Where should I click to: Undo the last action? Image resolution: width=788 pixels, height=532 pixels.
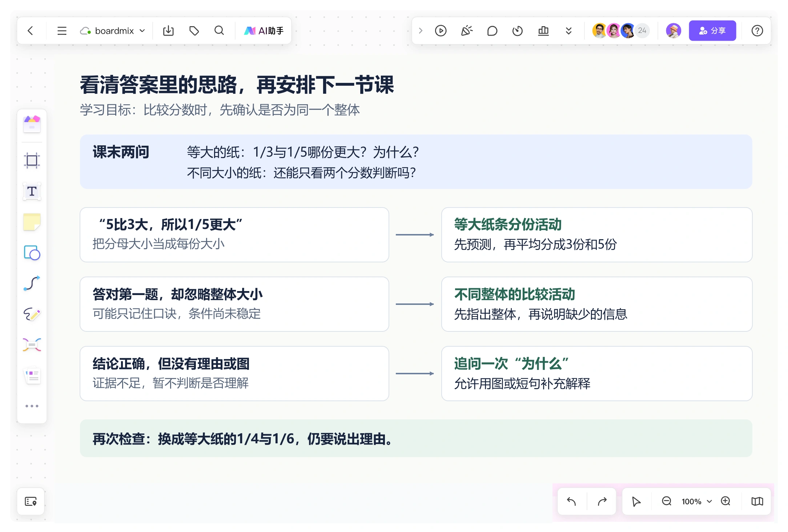click(x=571, y=501)
